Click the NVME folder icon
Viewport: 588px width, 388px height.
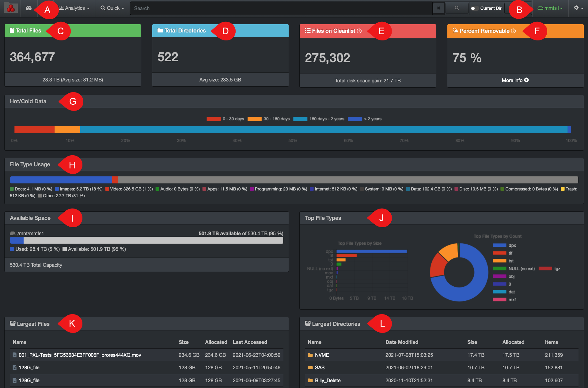tap(310, 355)
